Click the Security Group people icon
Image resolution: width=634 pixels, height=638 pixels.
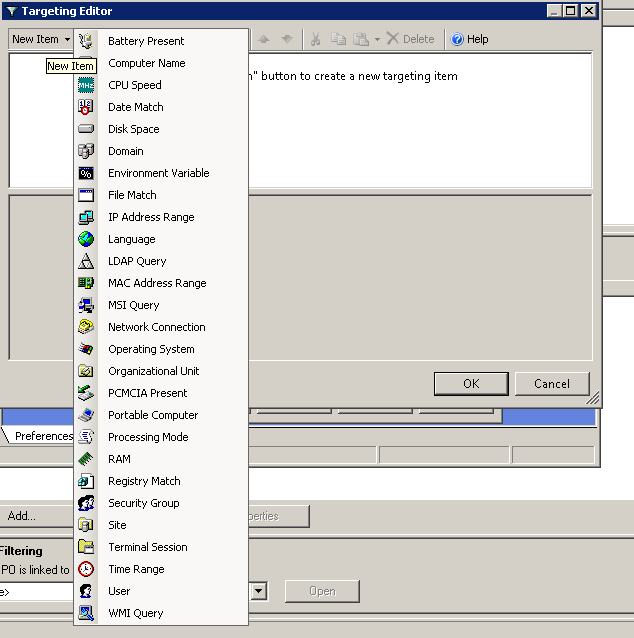pyautogui.click(x=86, y=503)
